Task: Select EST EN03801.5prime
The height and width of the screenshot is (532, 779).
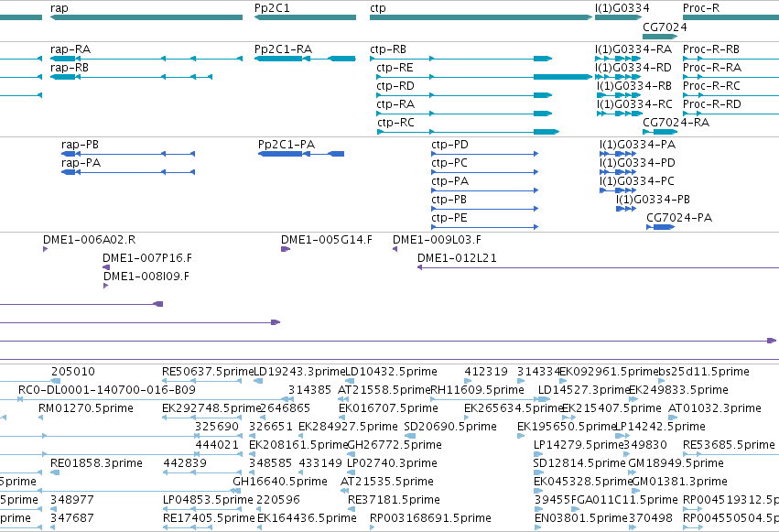Action: (581, 518)
